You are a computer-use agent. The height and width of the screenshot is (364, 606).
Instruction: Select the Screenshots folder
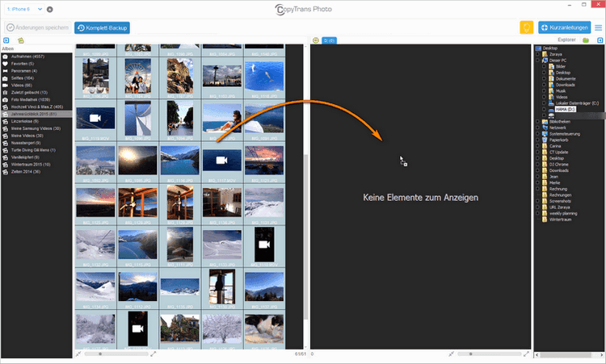point(560,201)
